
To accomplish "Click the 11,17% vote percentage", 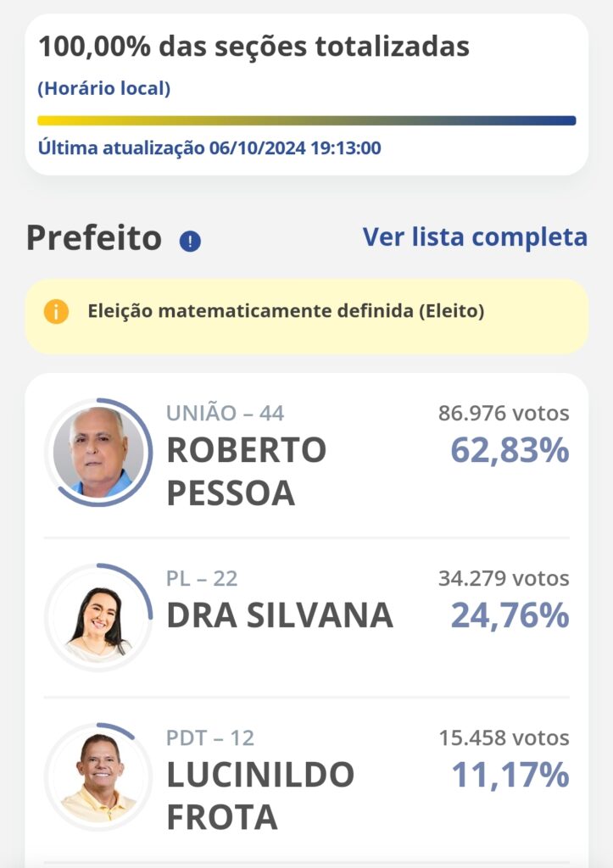I will pos(510,775).
